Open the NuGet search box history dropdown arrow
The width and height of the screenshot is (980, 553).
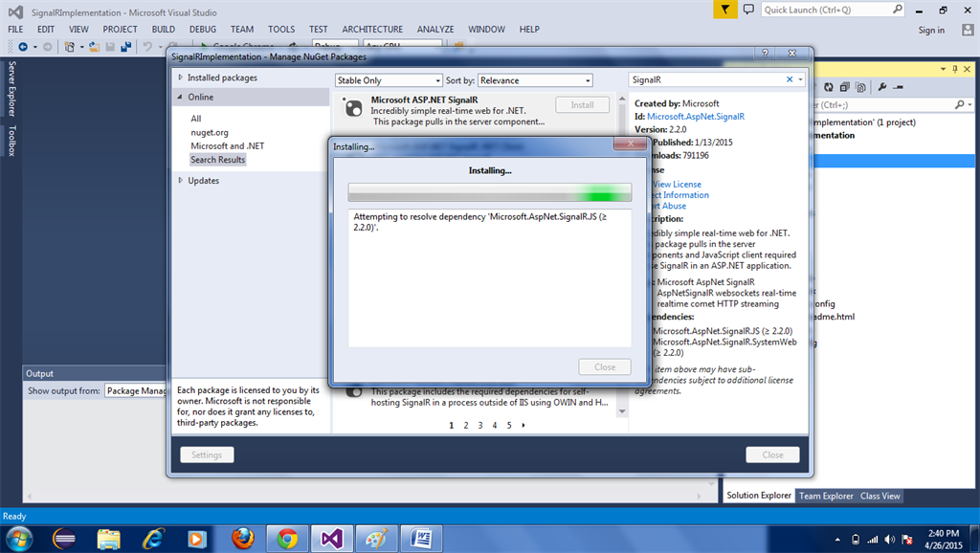click(x=800, y=79)
